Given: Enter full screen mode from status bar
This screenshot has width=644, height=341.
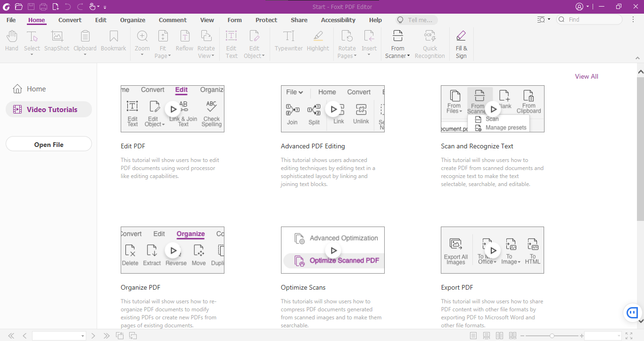Looking at the screenshot, I should tap(629, 336).
